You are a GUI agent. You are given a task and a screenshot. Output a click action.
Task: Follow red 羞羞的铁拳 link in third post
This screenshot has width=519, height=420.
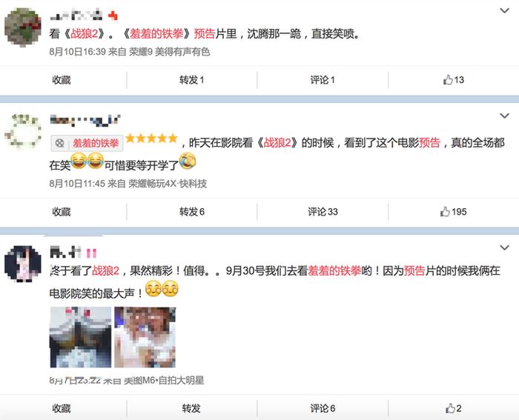[334, 271]
